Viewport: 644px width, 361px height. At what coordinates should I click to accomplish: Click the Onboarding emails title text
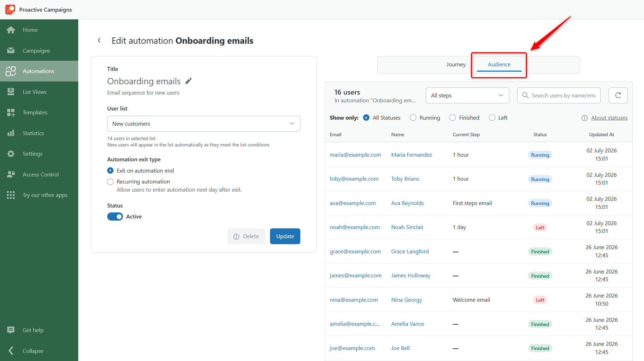click(x=144, y=81)
